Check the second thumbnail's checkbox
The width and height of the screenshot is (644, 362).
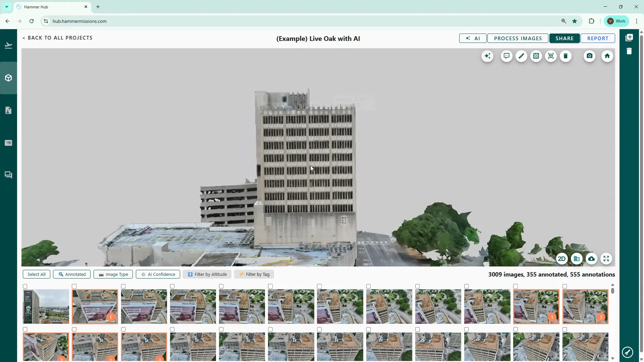tap(74, 286)
